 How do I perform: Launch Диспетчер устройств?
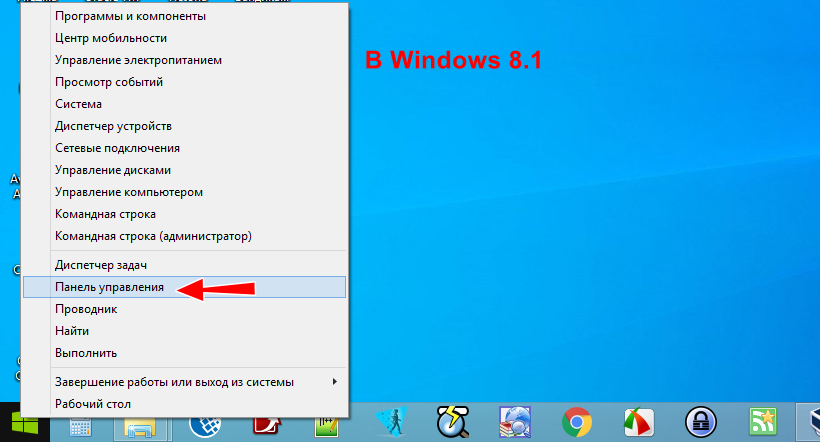click(184, 126)
